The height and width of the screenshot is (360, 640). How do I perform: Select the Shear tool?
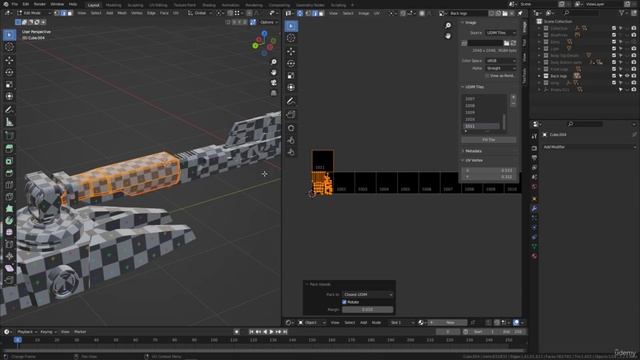pos(9,268)
